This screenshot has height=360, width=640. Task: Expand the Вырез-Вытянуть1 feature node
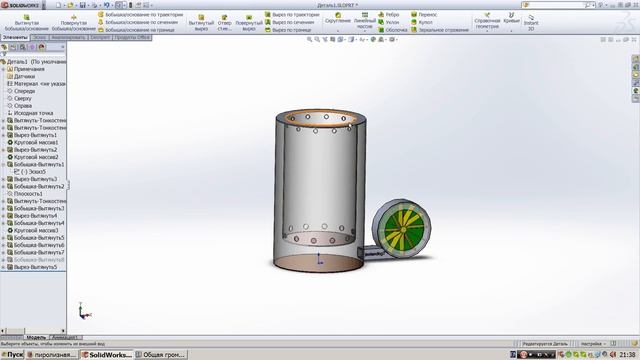(x=4, y=135)
